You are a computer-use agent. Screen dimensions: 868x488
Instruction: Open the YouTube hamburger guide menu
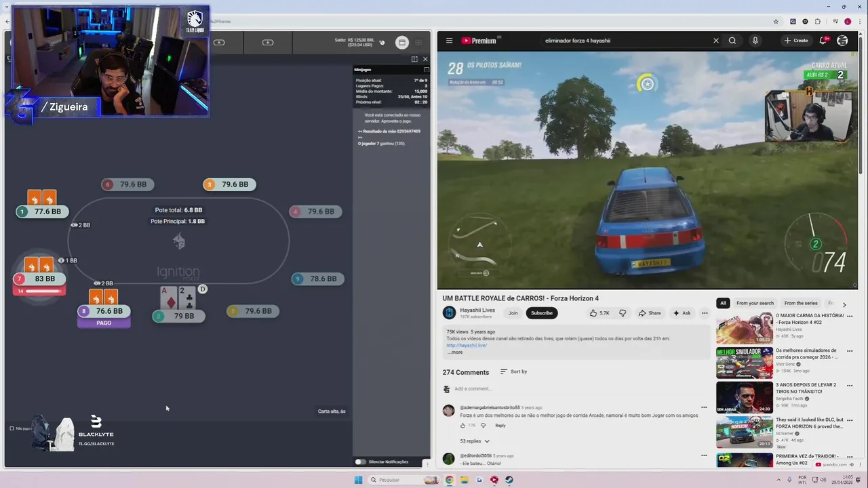449,41
